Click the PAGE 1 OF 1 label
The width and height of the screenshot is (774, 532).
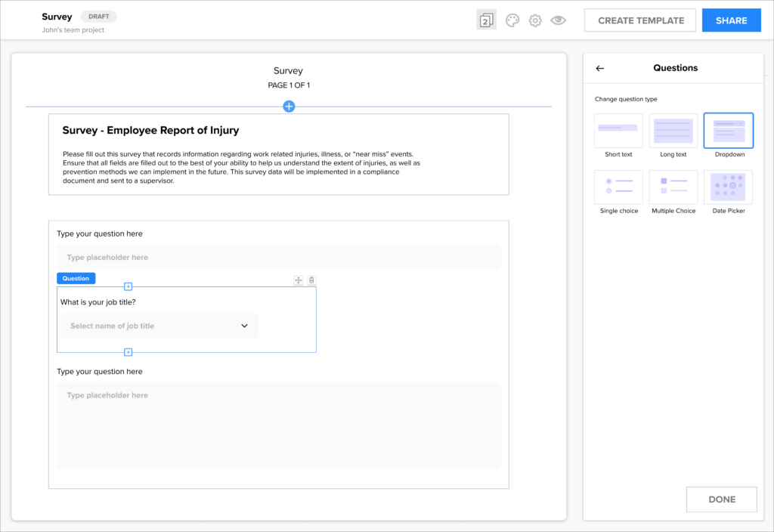click(289, 85)
